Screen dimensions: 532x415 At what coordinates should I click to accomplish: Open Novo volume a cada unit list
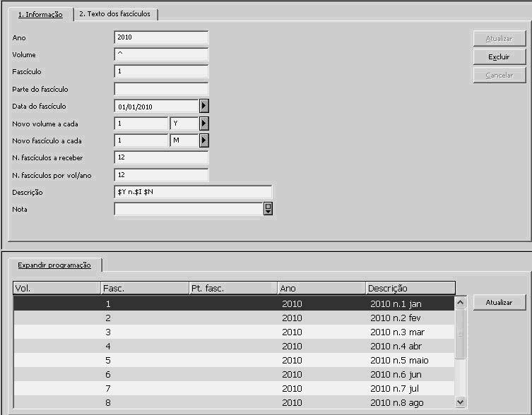point(204,124)
